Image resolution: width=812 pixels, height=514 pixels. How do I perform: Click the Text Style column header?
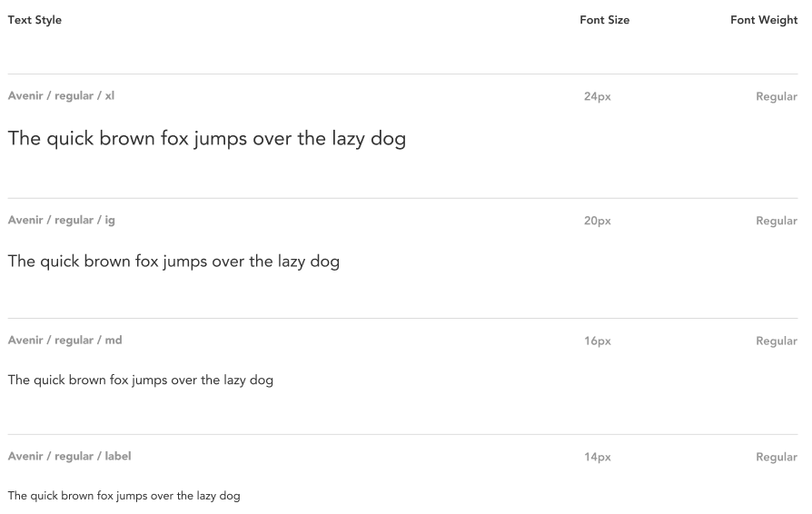35,20
